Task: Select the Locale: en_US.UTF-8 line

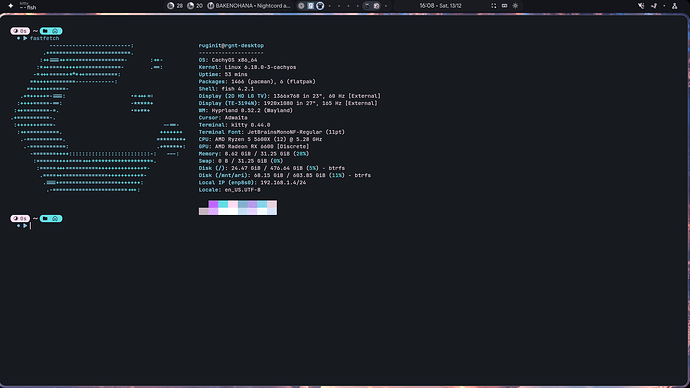Action: click(229, 190)
